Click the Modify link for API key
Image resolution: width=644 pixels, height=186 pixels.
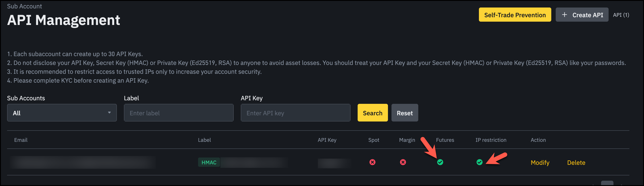point(540,163)
